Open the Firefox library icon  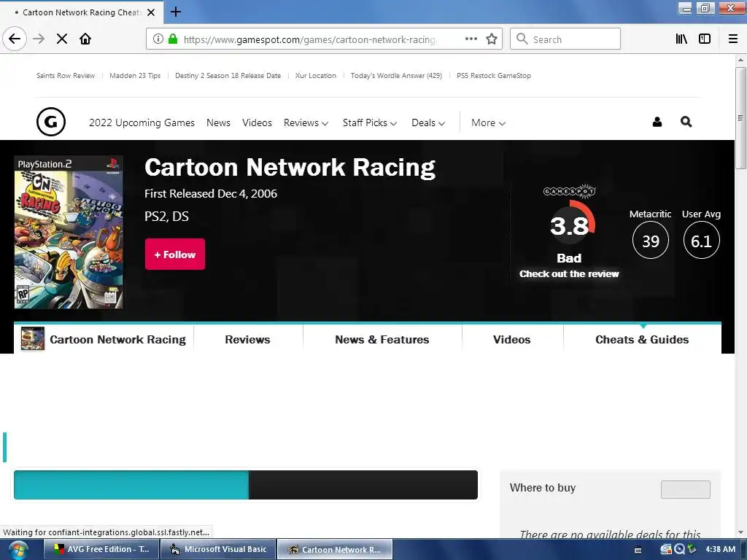[x=682, y=39]
